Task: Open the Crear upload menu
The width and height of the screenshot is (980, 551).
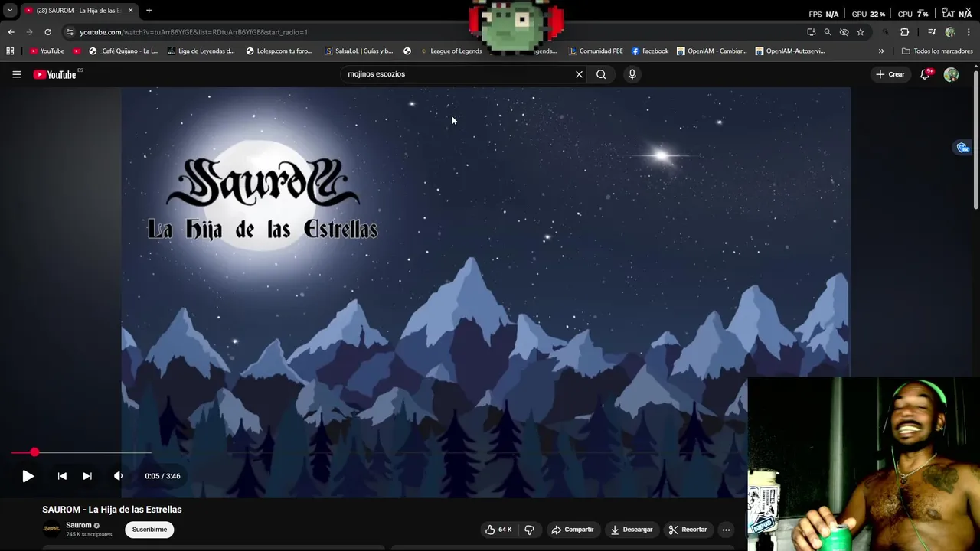Action: 890,74
